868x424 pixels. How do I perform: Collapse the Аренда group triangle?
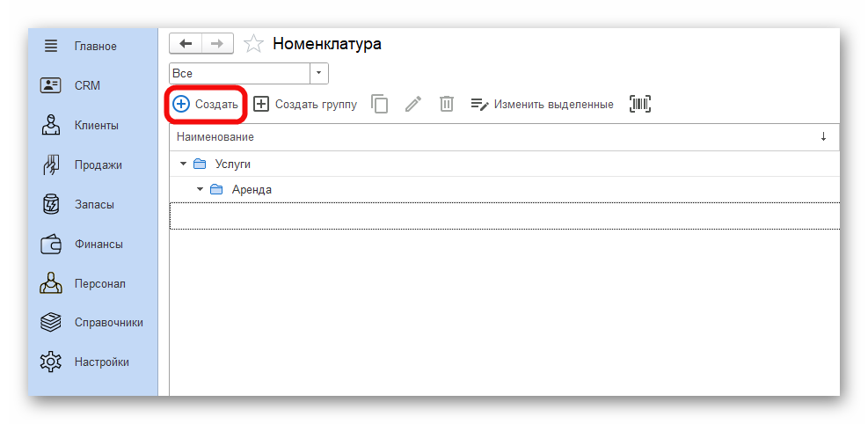click(x=201, y=190)
